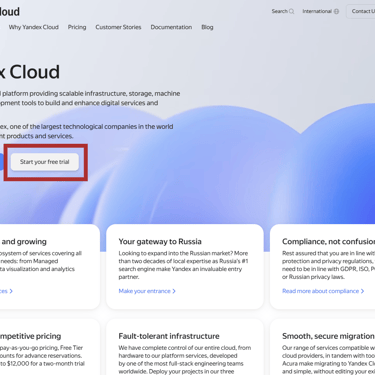Screen dimensions: 375x375
Task: Open the Documentation nav link
Action: coord(171,27)
